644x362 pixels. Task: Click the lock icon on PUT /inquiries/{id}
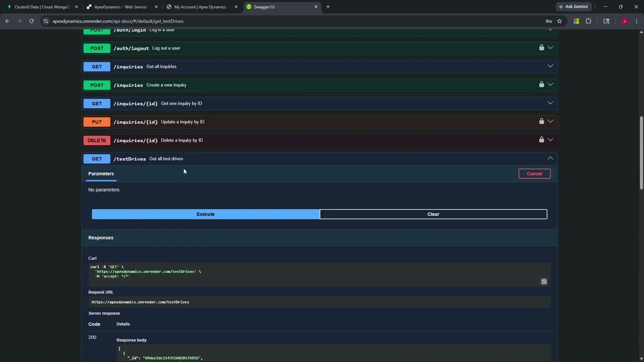click(541, 121)
